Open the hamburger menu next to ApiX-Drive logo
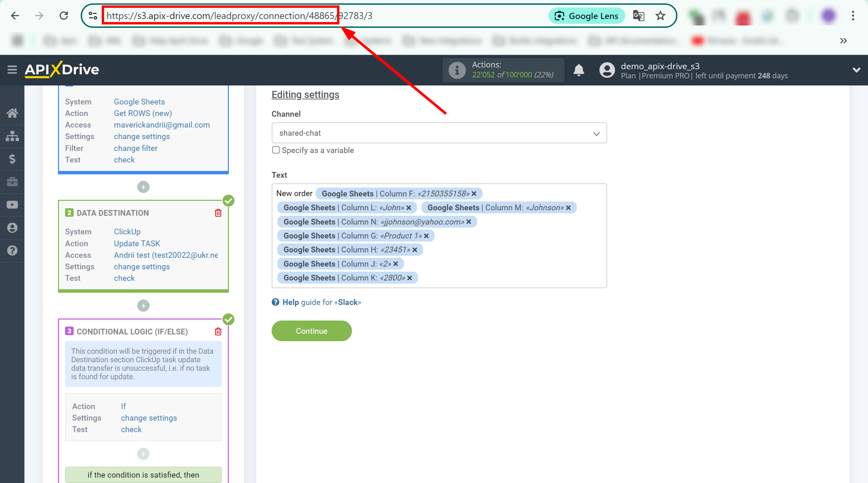This screenshot has width=868, height=483. (12, 70)
